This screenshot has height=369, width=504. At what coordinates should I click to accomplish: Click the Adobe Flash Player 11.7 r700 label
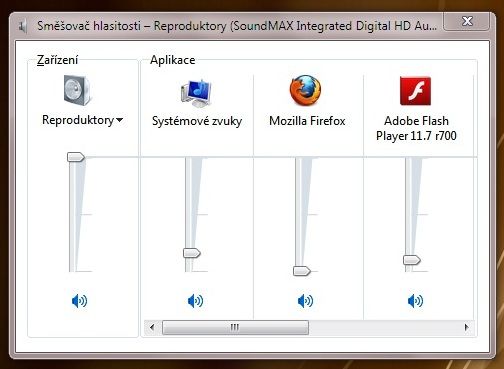pyautogui.click(x=416, y=128)
